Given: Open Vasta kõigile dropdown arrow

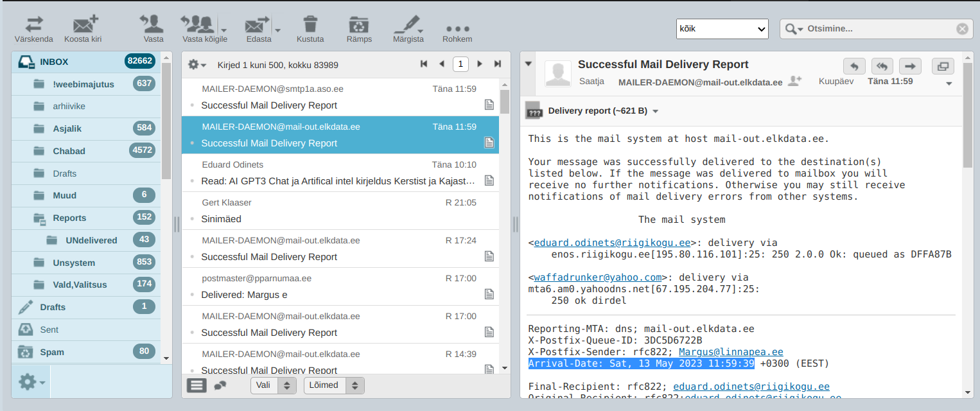Looking at the screenshot, I should tap(223, 30).
